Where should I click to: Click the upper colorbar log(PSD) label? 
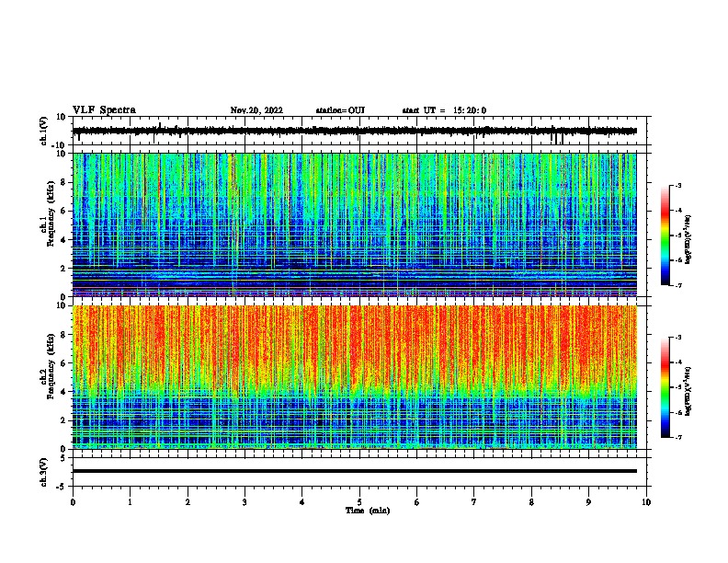click(x=688, y=239)
